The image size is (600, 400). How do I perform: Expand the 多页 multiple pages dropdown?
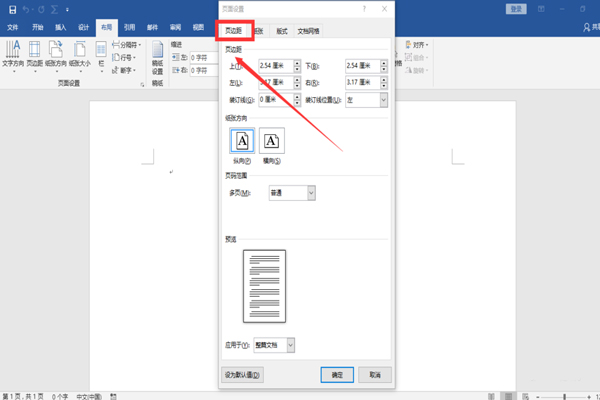[311, 192]
